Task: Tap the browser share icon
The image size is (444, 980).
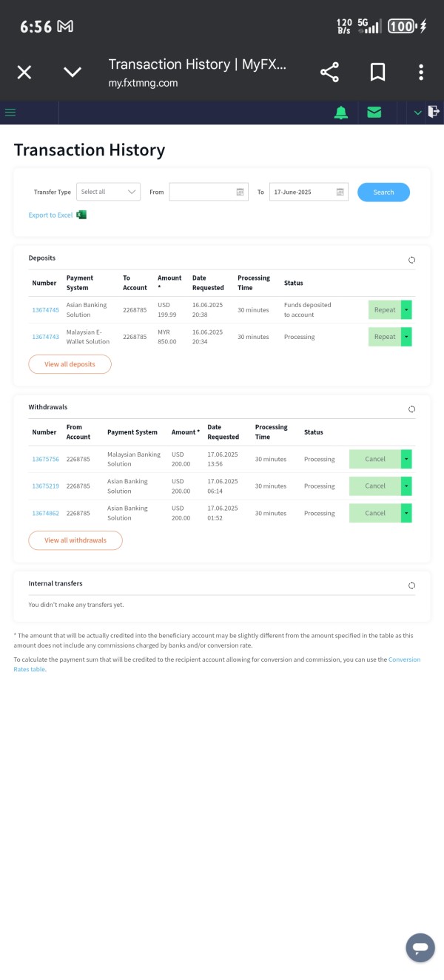Action: click(x=329, y=72)
